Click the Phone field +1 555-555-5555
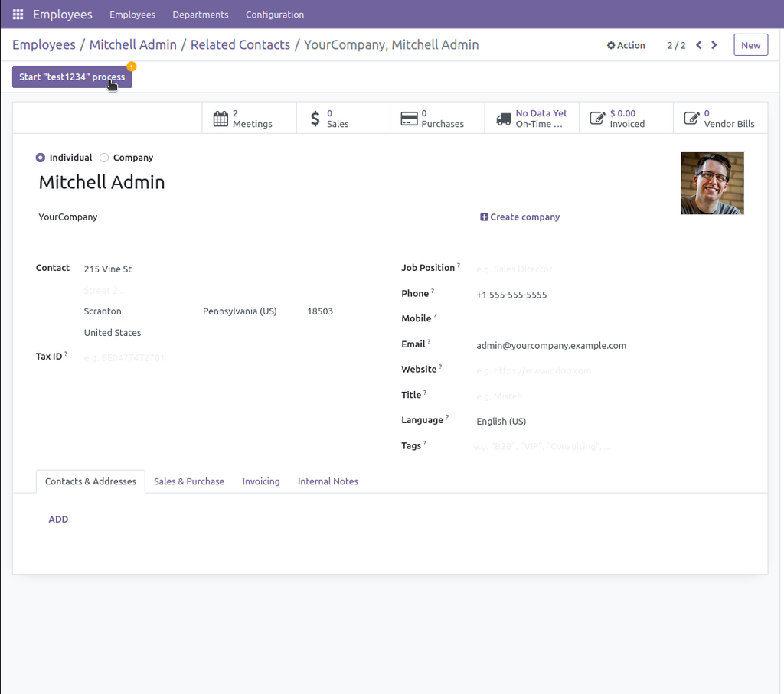The height and width of the screenshot is (694, 784). 609,295
